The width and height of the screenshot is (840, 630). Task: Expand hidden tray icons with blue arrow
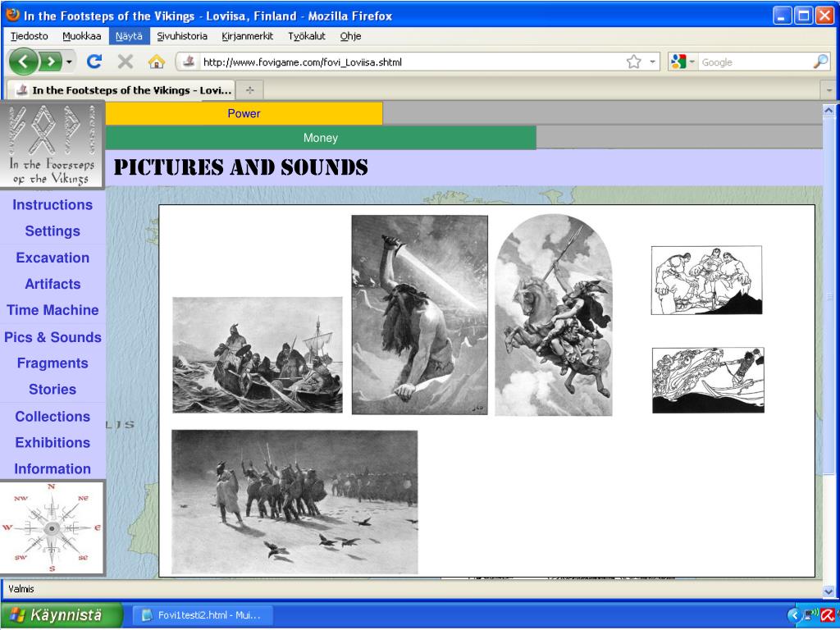click(x=794, y=615)
